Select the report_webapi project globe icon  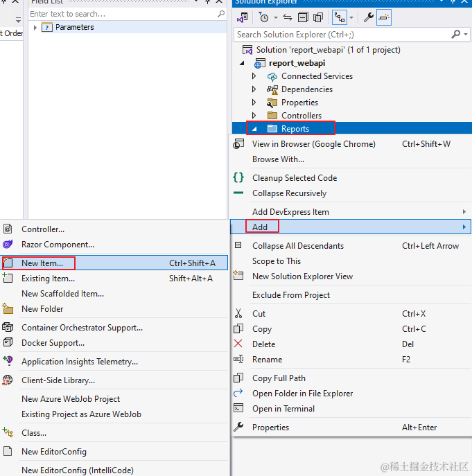pos(260,64)
